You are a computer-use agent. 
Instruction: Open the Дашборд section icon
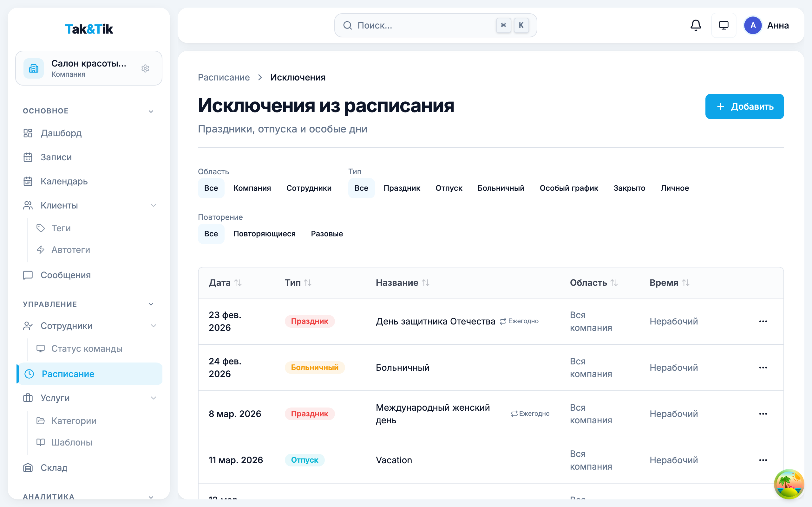tap(28, 133)
